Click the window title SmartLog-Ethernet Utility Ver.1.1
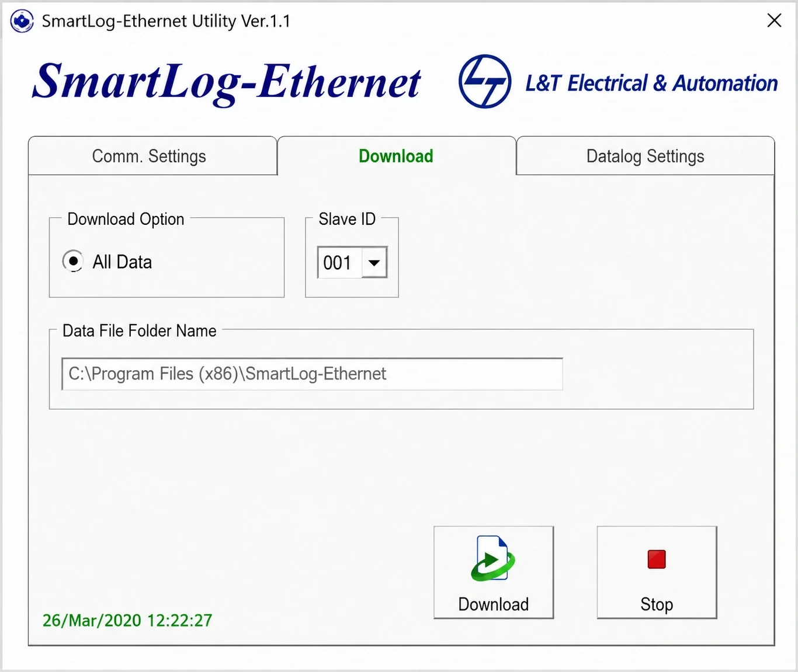Viewport: 798px width, 672px height. pyautogui.click(x=166, y=21)
